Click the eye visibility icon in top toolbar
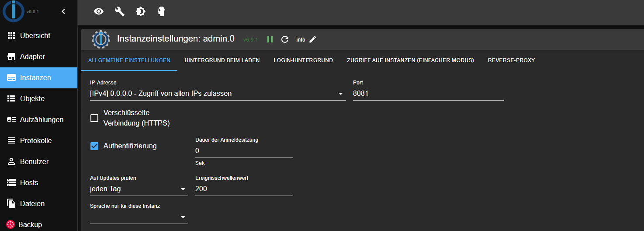Image resolution: width=644 pixels, height=231 pixels. (99, 11)
